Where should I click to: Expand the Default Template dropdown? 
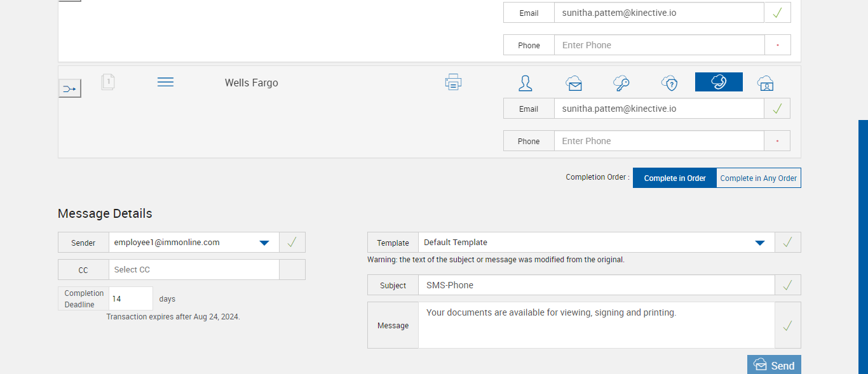(x=759, y=243)
